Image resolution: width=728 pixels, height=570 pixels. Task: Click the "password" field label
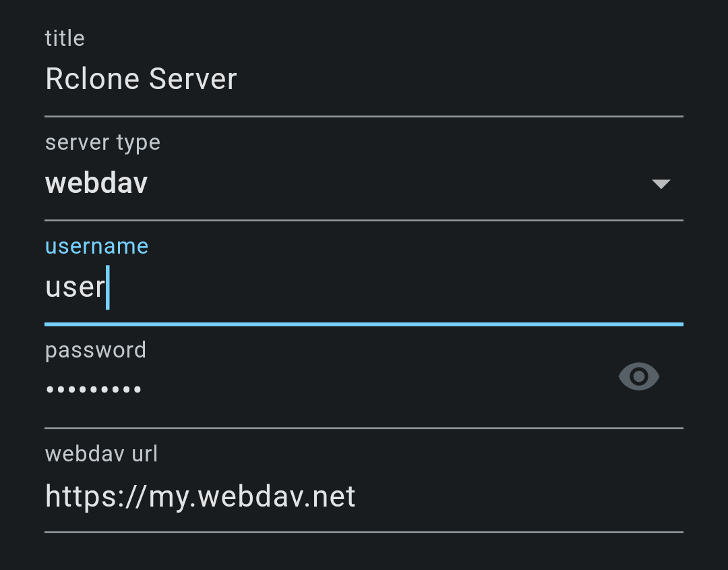tap(95, 350)
